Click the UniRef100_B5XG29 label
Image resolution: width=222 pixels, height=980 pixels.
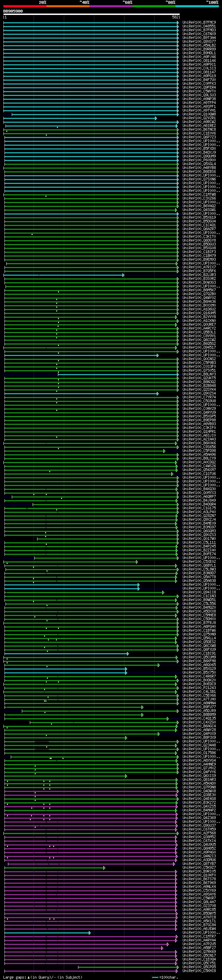pyautogui.click(x=199, y=669)
